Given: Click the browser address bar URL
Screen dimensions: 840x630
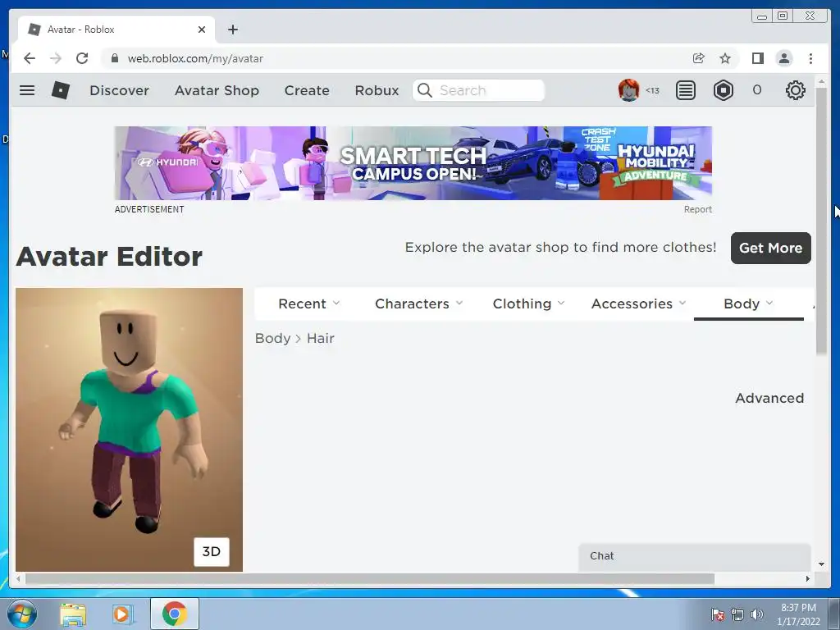Looking at the screenshot, I should (195, 58).
